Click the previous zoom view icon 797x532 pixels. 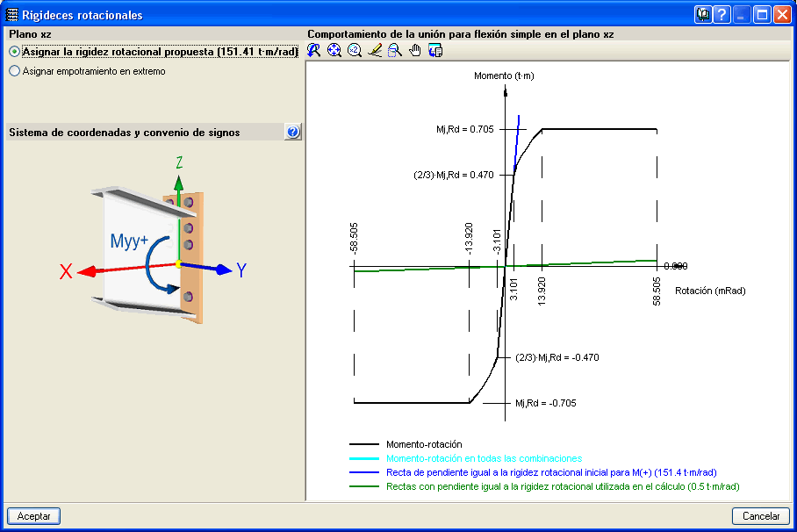tap(314, 50)
